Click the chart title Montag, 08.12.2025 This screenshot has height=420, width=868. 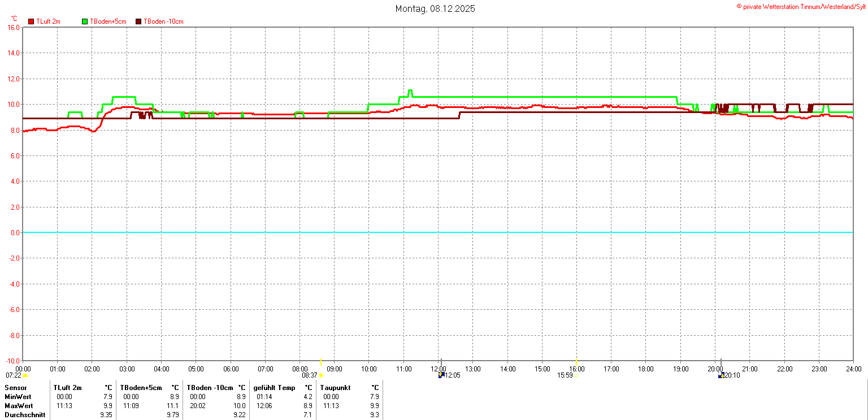(435, 8)
